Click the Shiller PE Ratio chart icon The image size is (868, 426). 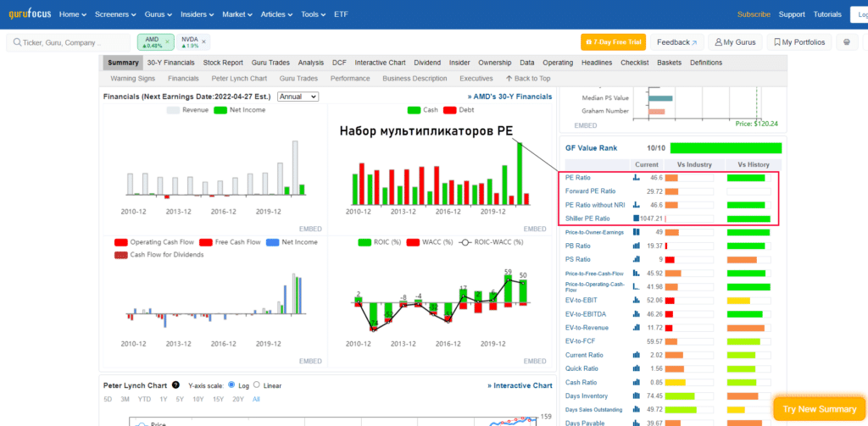pyautogui.click(x=637, y=219)
